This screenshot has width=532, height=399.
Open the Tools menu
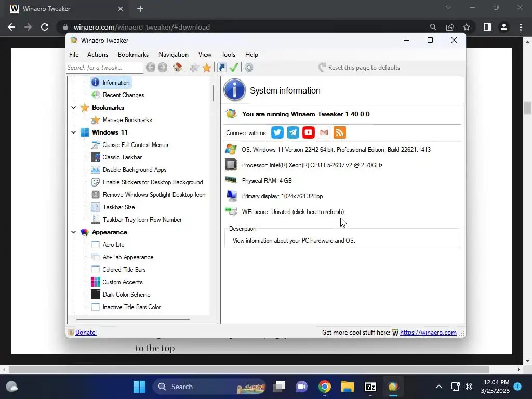(229, 54)
